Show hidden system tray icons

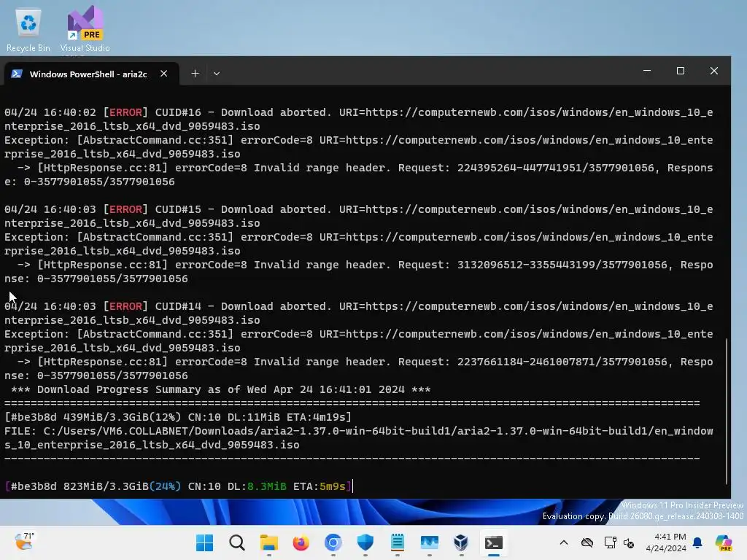(564, 542)
